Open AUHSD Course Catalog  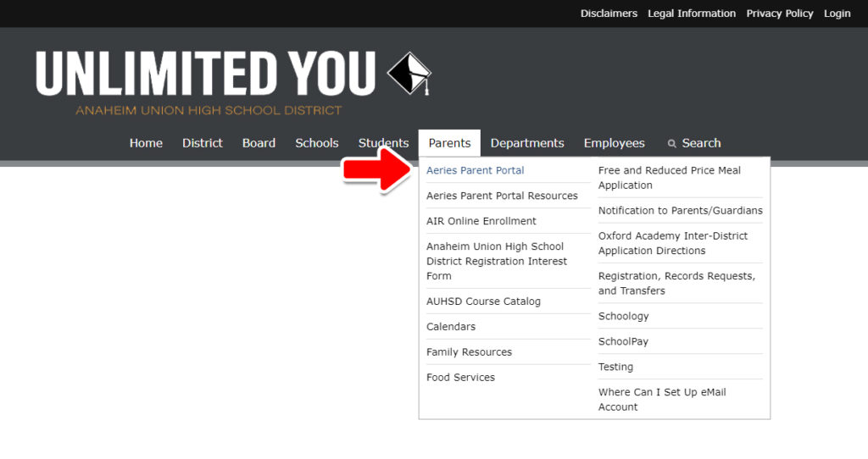point(483,301)
